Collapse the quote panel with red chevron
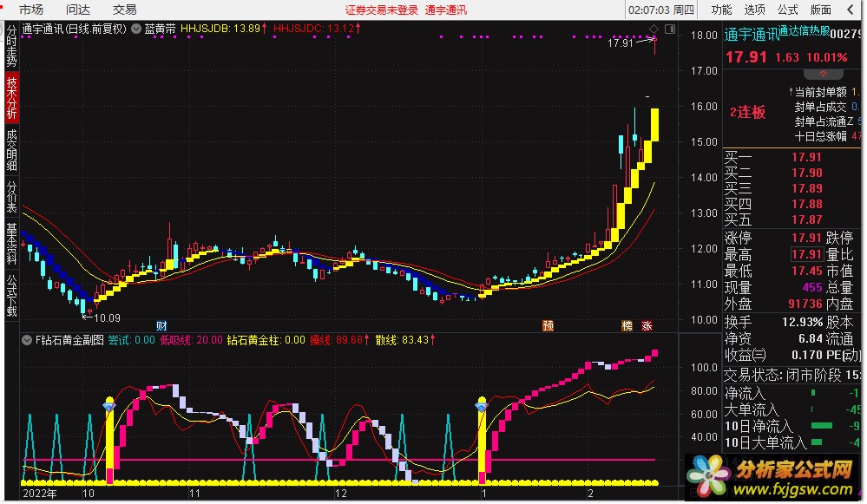867x504 pixels. (824, 74)
